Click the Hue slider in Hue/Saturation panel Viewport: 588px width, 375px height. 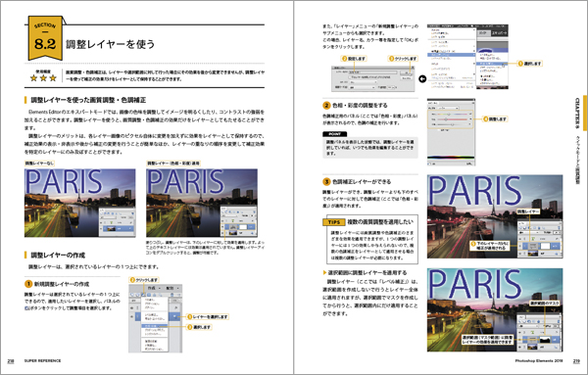(x=452, y=114)
